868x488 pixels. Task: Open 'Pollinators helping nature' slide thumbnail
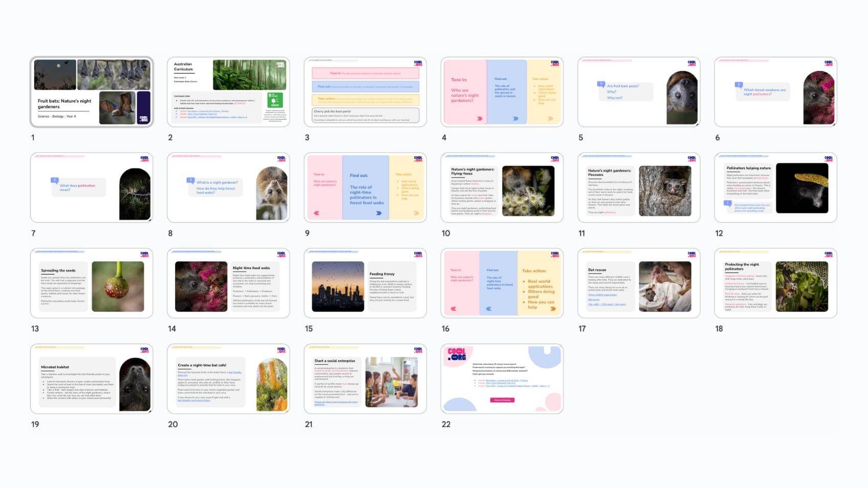[775, 188]
